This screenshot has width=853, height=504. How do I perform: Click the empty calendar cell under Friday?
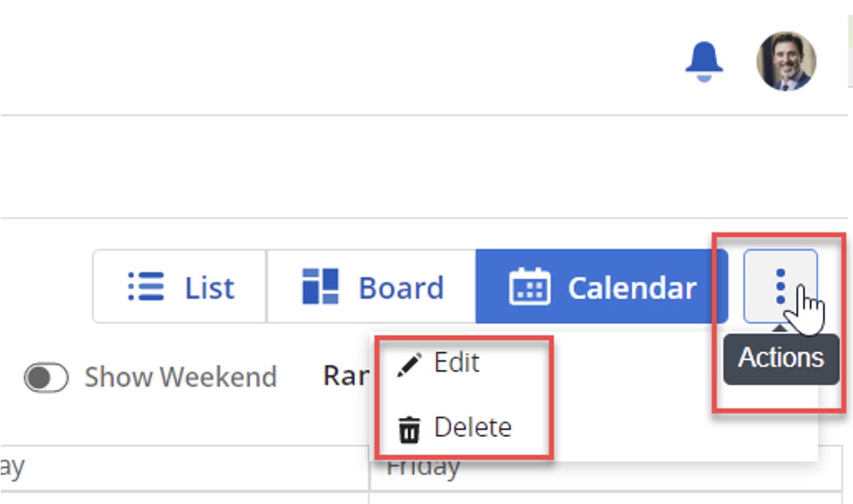605,498
